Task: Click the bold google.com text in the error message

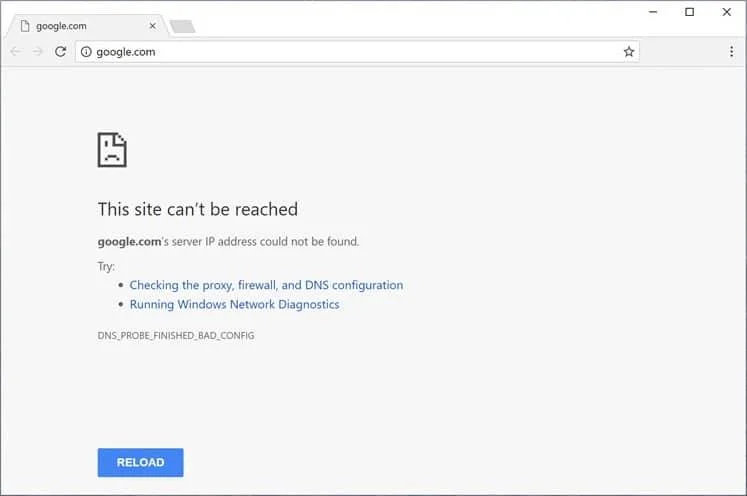Action: 129,242
